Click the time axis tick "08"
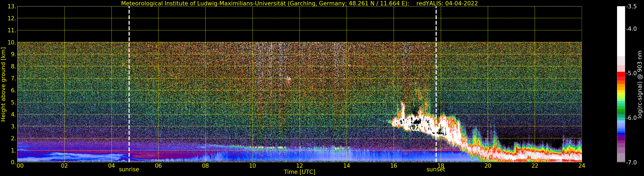Image resolution: width=644 pixels, height=176 pixels. click(x=205, y=166)
